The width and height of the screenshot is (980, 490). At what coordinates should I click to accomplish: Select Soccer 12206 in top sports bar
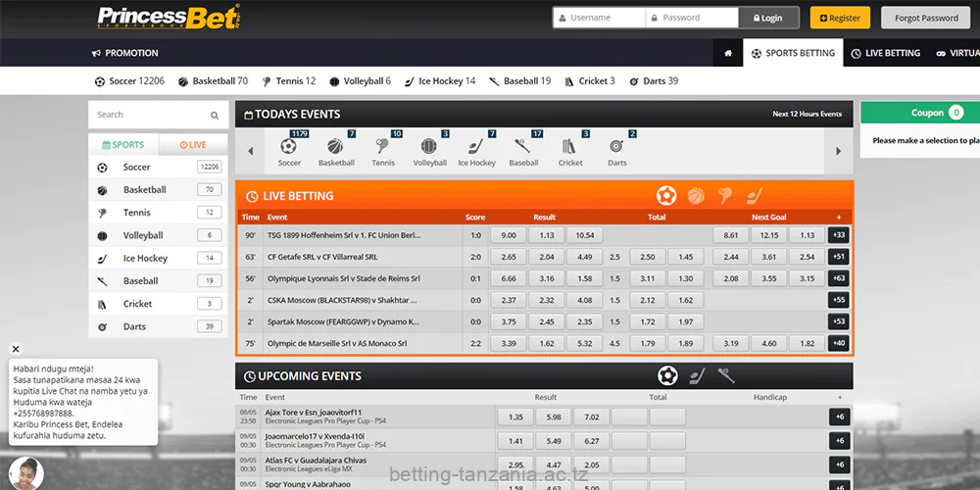[129, 81]
